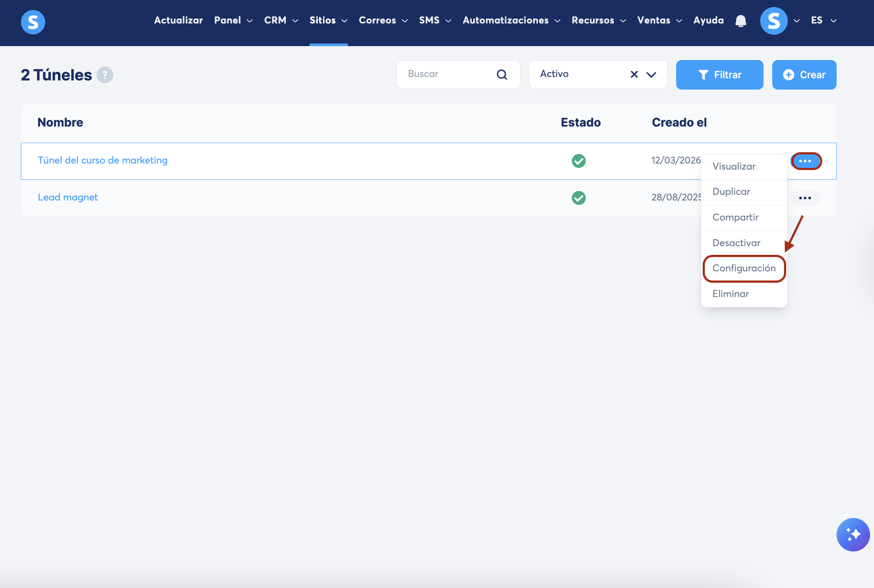Open the Túnel del curso de marketing link
Image resolution: width=874 pixels, height=588 pixels.
pos(103,160)
